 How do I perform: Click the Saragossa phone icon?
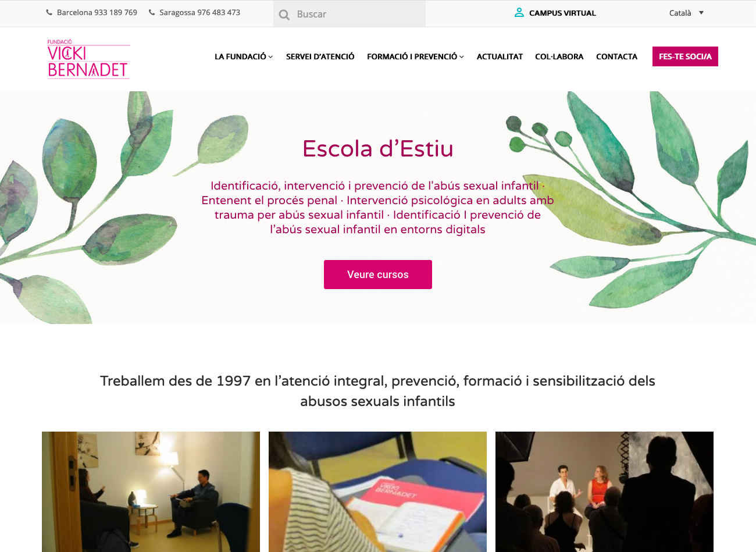(x=152, y=12)
